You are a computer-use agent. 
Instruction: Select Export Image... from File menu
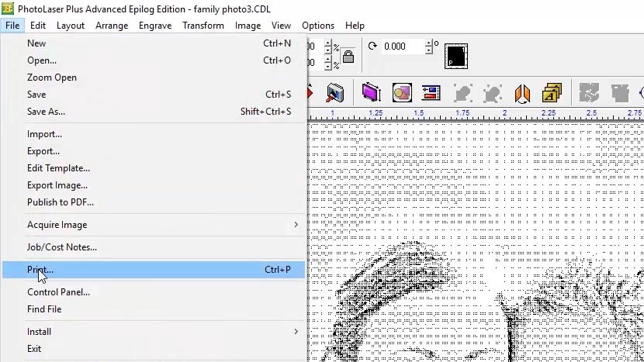57,185
